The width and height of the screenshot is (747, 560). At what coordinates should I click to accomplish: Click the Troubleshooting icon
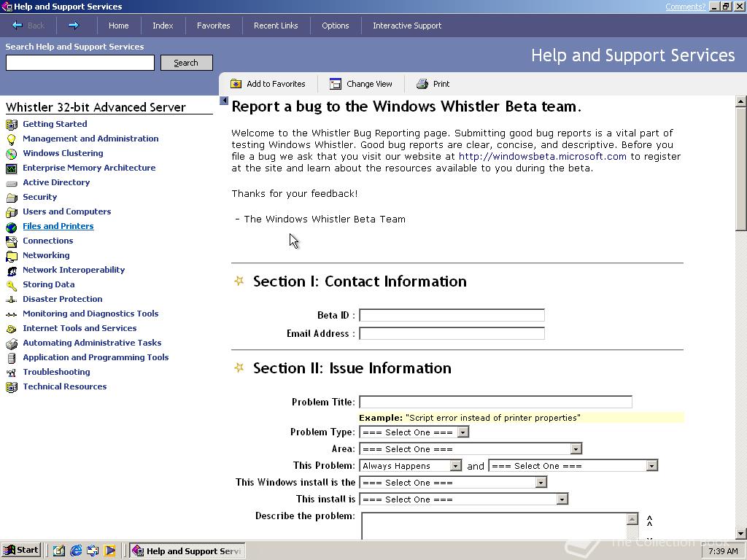click(x=12, y=373)
